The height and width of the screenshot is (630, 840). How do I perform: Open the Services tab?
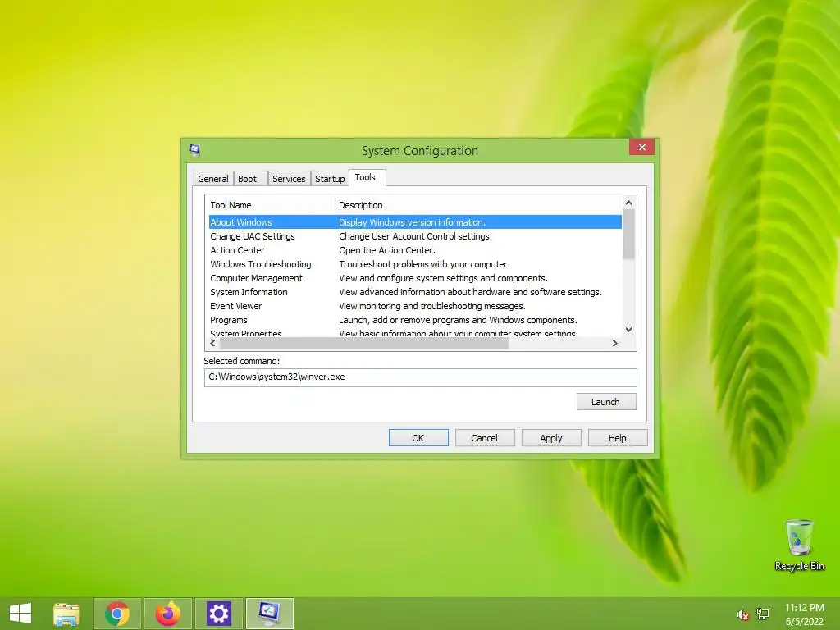tap(289, 178)
